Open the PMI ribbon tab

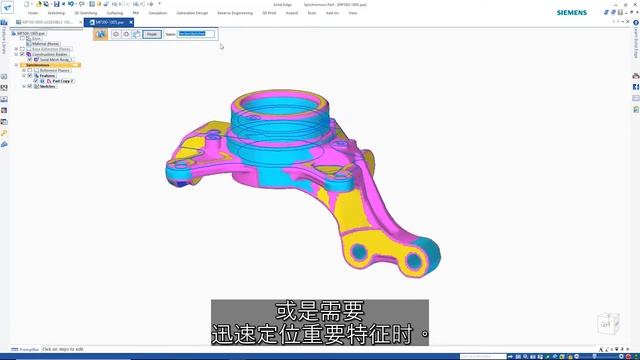136,13
